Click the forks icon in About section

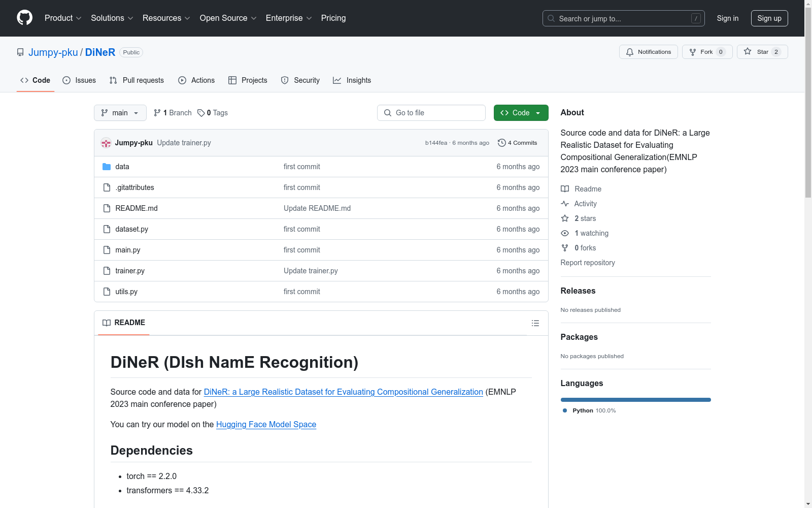tap(565, 248)
